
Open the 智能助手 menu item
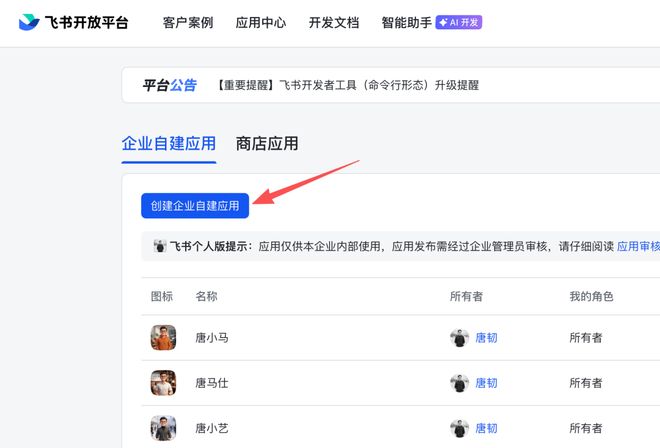(407, 22)
